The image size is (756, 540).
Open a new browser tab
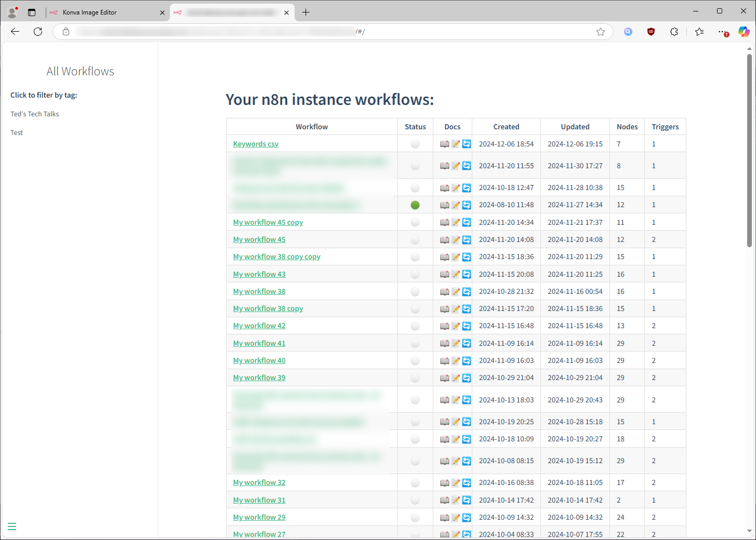306,12
